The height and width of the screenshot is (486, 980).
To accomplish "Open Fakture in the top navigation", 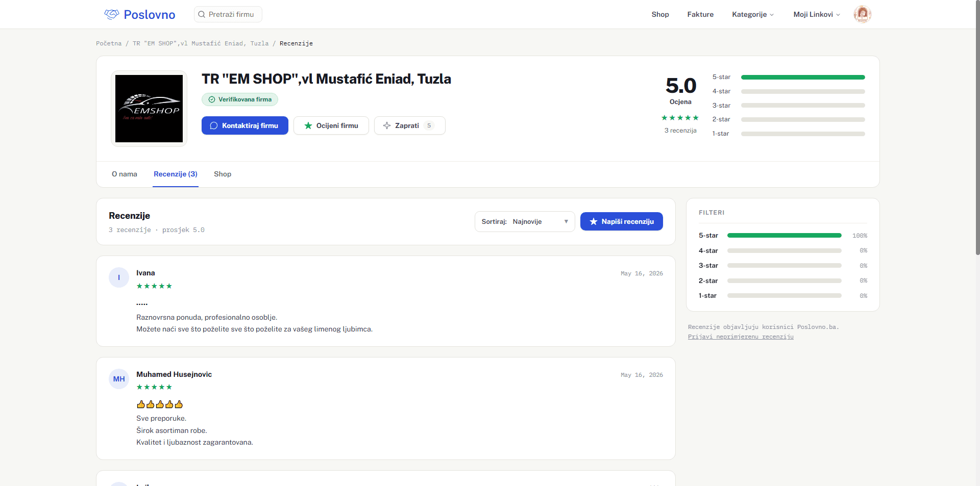I will [700, 14].
